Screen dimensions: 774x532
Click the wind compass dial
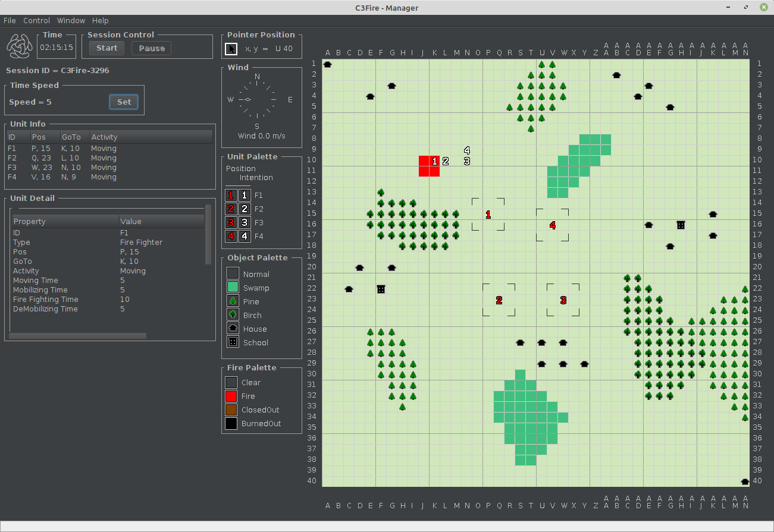[x=257, y=100]
